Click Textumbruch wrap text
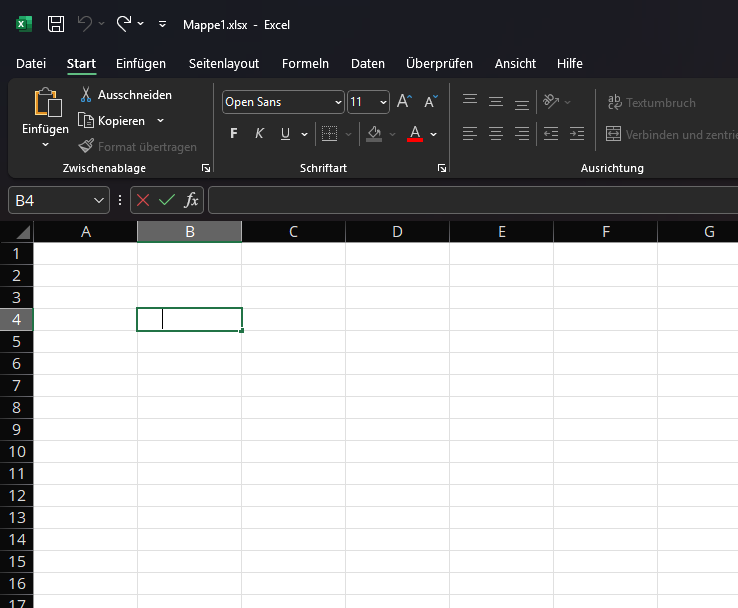 point(651,103)
